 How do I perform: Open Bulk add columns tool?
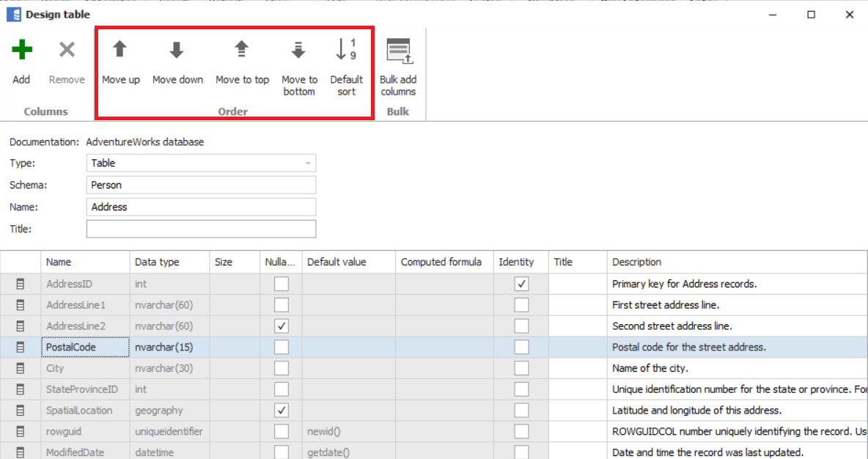point(398,51)
